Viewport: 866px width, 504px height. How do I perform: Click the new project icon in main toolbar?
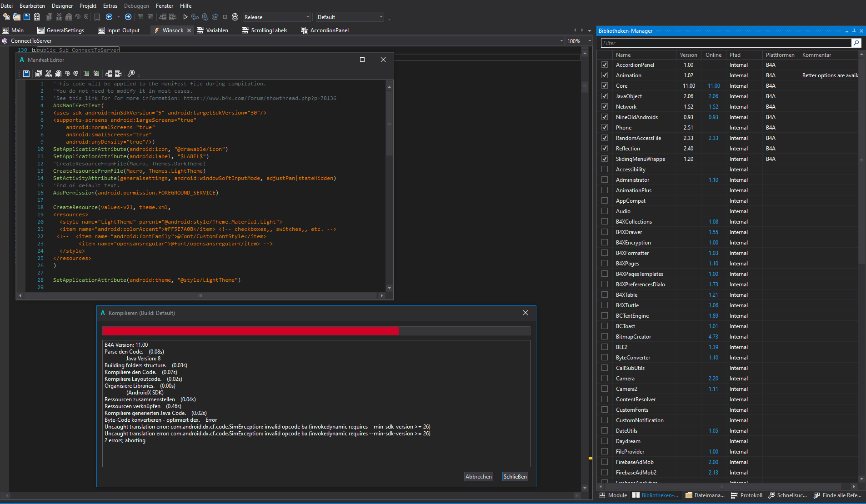click(6, 17)
